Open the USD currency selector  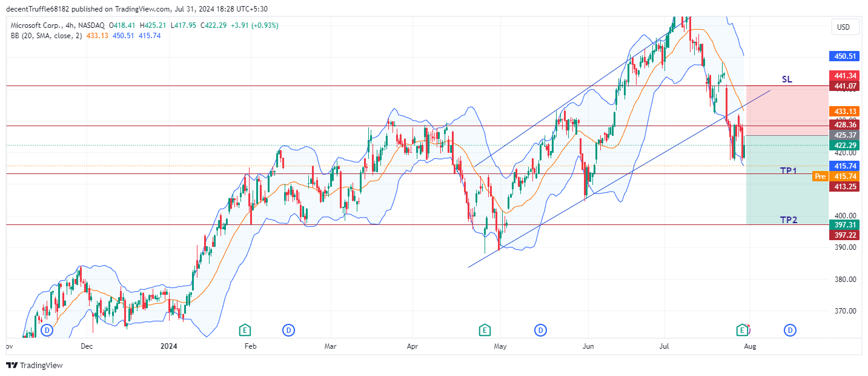click(x=843, y=27)
